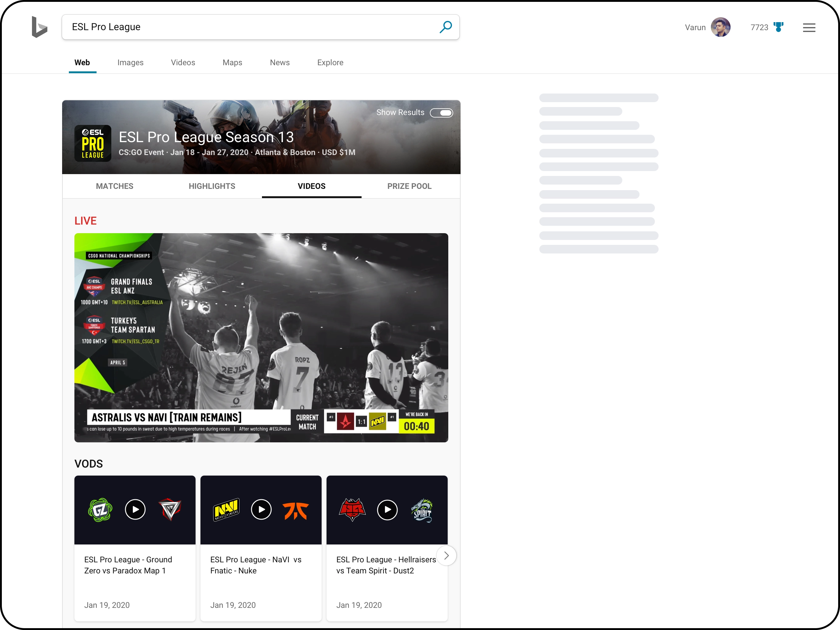840x630 pixels.
Task: Open Hellraisers vs Team Spirit - Dust2 title
Action: tap(386, 565)
